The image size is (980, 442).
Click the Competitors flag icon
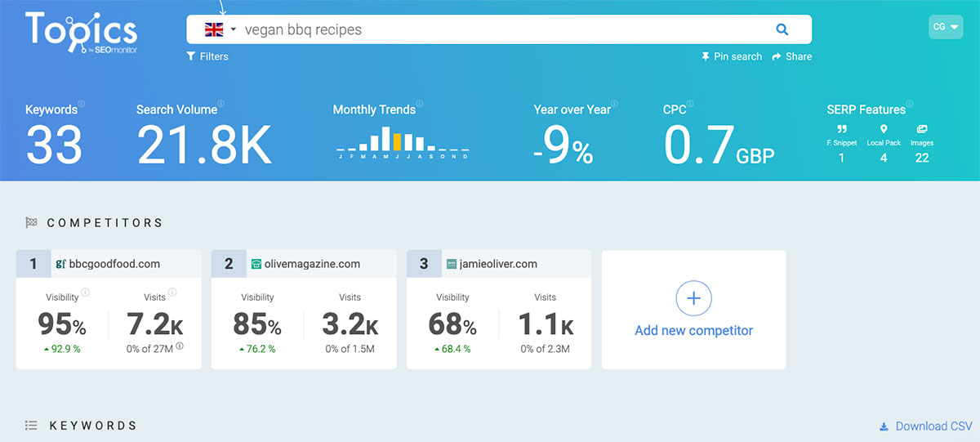coord(32,222)
